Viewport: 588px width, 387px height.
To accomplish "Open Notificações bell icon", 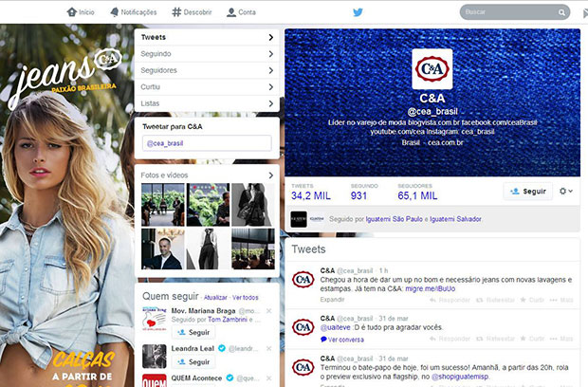I will (115, 12).
